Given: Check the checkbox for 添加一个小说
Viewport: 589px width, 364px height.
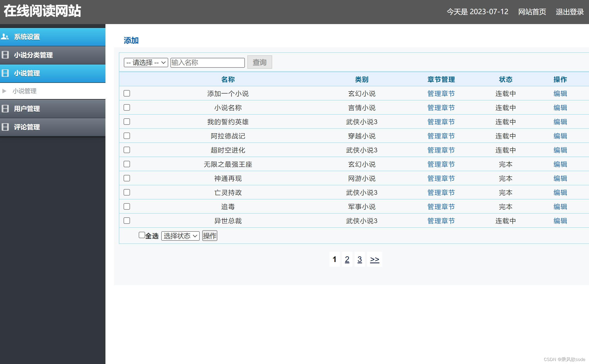Looking at the screenshot, I should tap(127, 93).
